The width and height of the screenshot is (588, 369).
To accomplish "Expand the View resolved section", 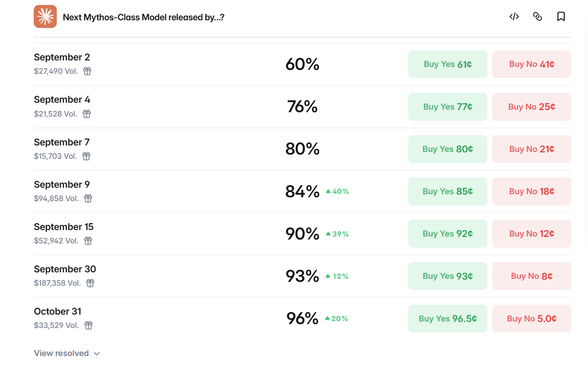I will 67,353.
